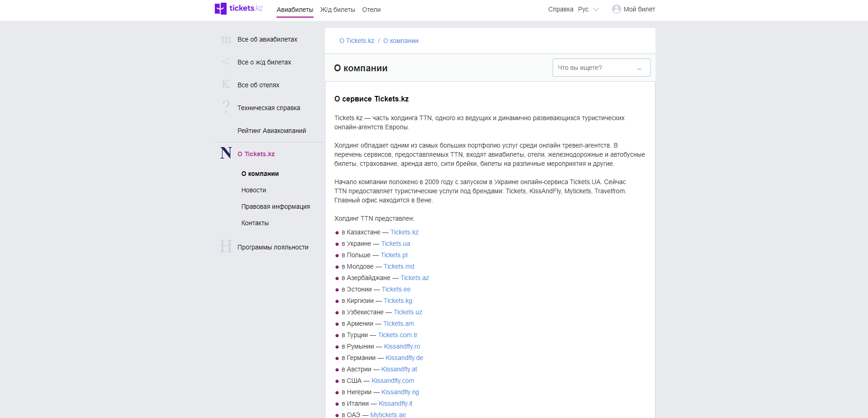Open the Tickets.am link
This screenshot has width=868, height=418.
(x=399, y=323)
